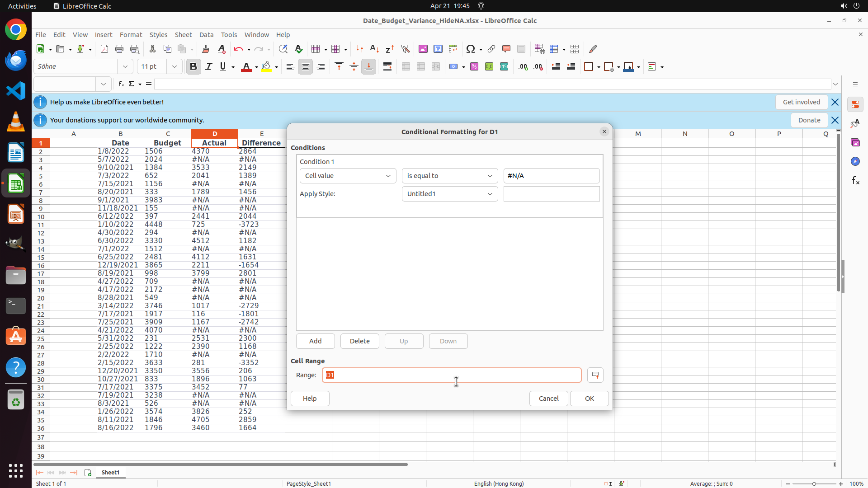
Task: Open the sidebar Navigator panel icon
Action: (x=855, y=161)
